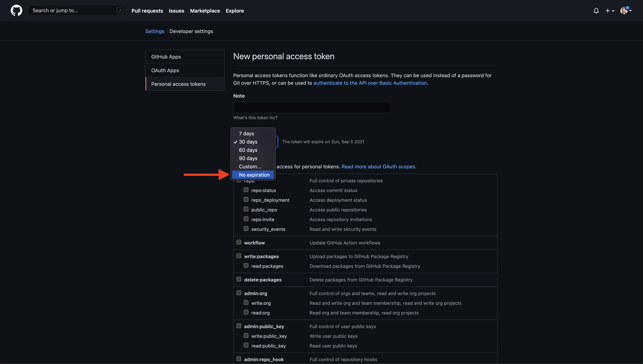Open Explore in top navigation
This screenshot has width=643, height=364.
click(x=235, y=11)
